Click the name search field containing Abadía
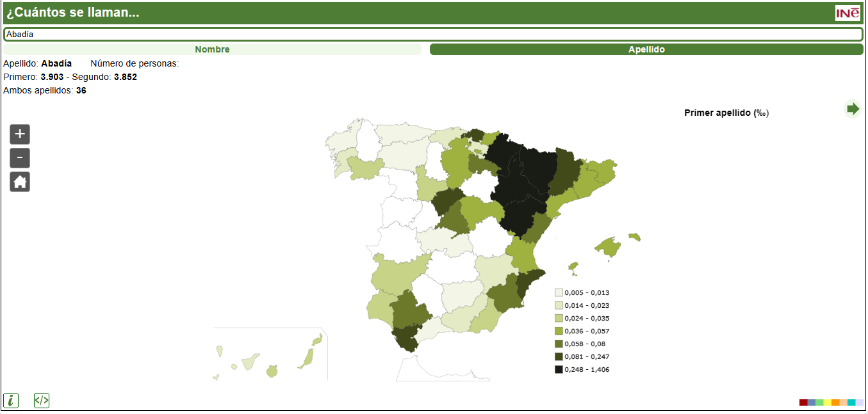 (433, 35)
